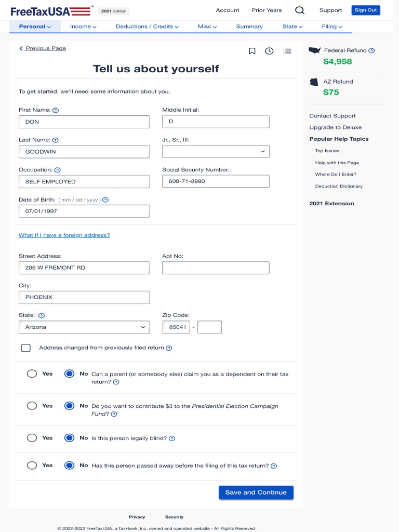This screenshot has height=532, width=399.
Task: Click the Save and Continue button
Action: (x=256, y=493)
